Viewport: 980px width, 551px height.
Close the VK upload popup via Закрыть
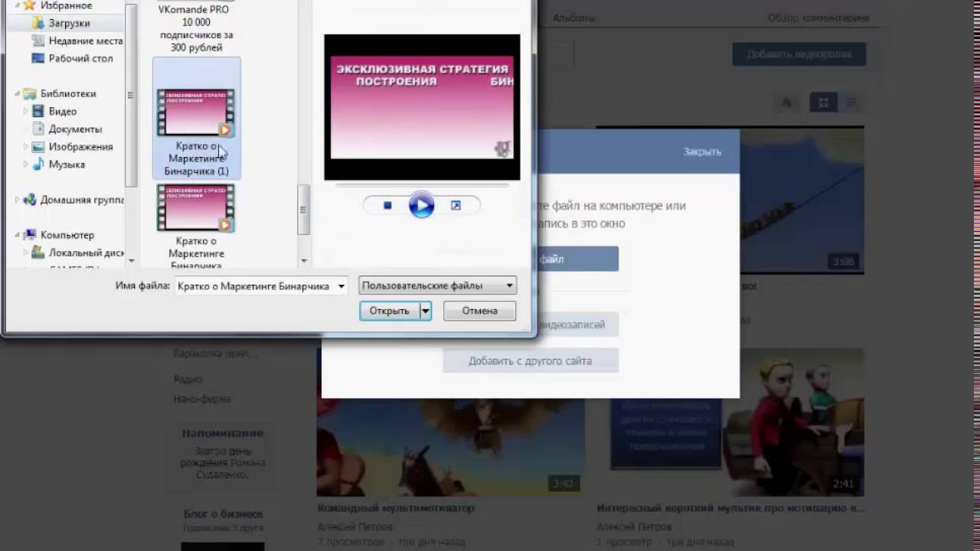point(702,152)
